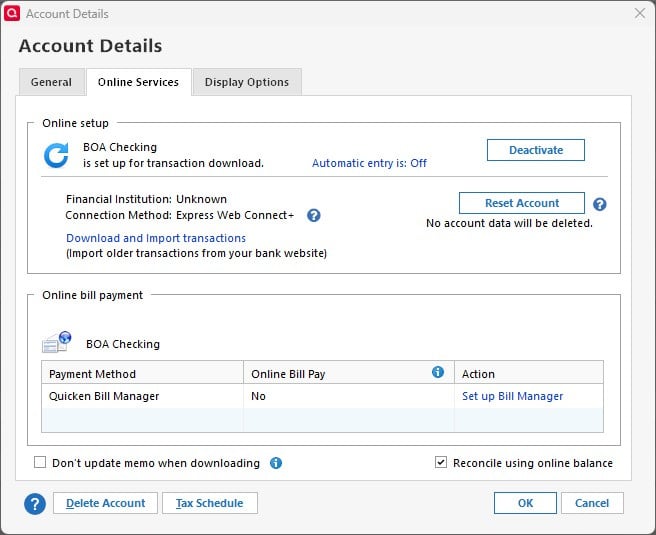Click help icon beside Reset Account
The height and width of the screenshot is (535, 656).
[x=600, y=204]
